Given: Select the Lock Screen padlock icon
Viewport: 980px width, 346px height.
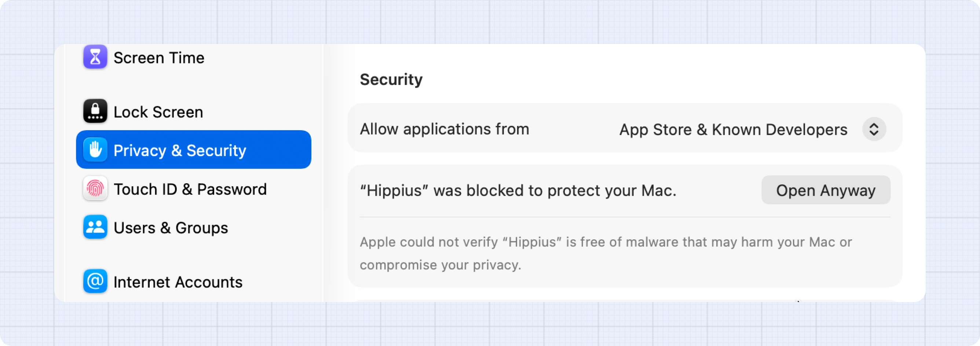Looking at the screenshot, I should pos(95,111).
